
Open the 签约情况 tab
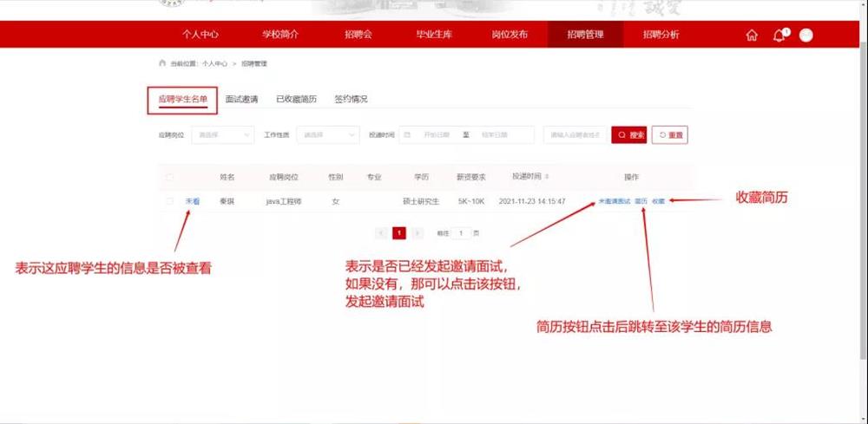352,99
